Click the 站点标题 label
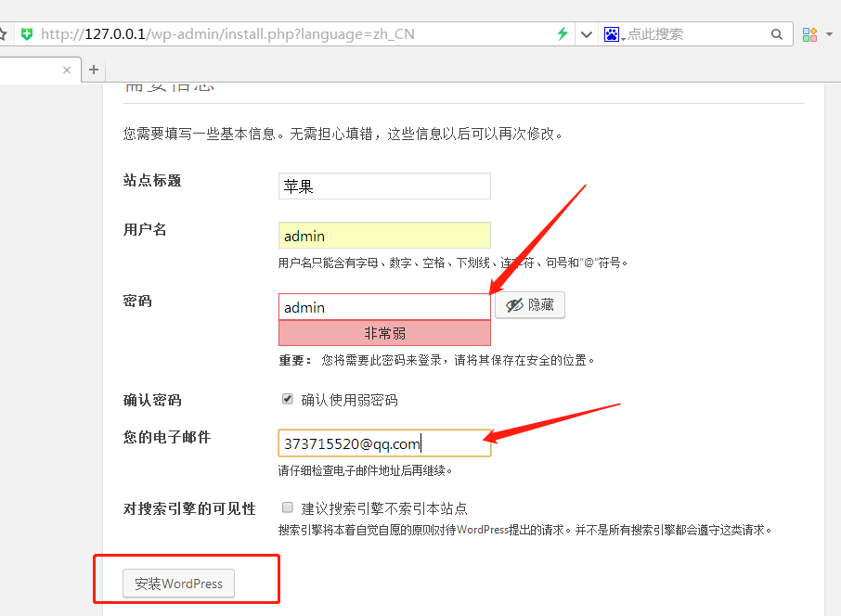Viewport: 841px width, 616px height. pyautogui.click(x=152, y=181)
